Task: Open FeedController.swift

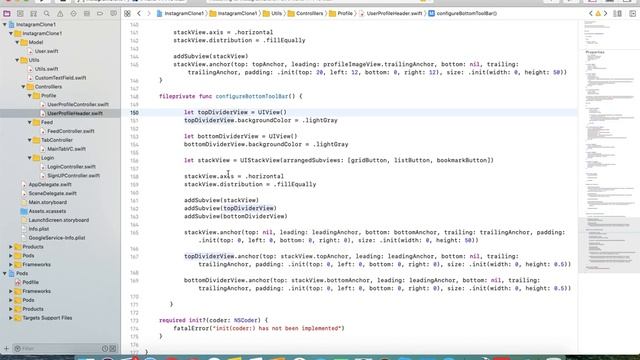Action: point(67,131)
